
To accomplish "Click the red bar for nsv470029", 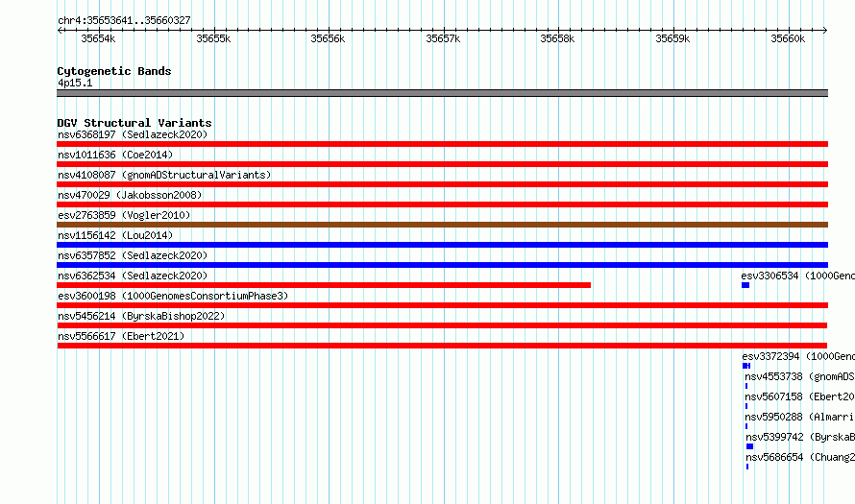I will (442, 204).
